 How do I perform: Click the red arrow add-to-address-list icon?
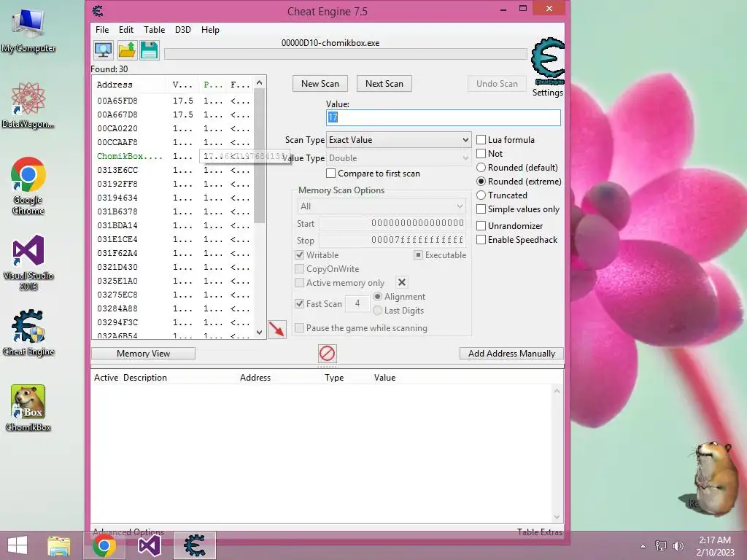(277, 329)
